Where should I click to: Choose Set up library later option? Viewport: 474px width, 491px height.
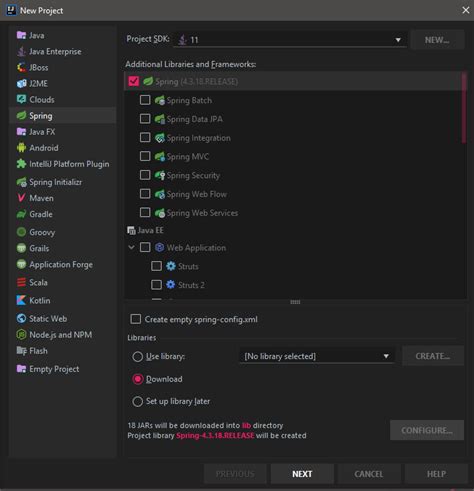[x=137, y=401]
